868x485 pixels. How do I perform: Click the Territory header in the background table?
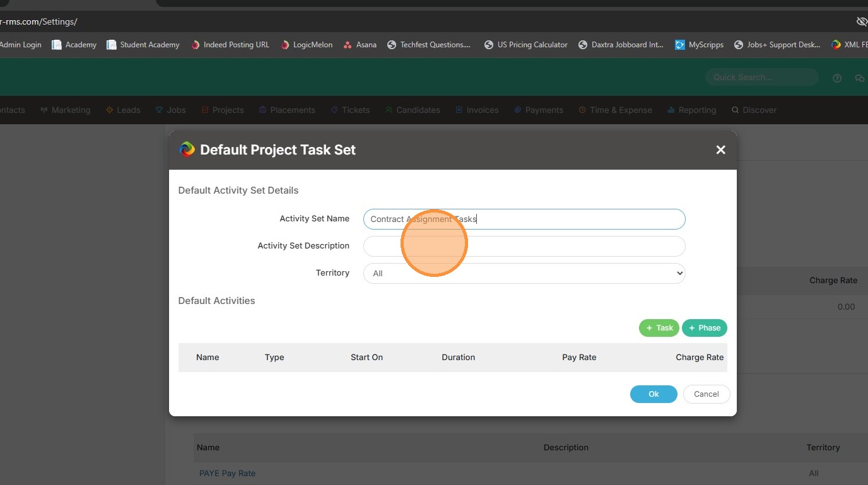[823, 447]
